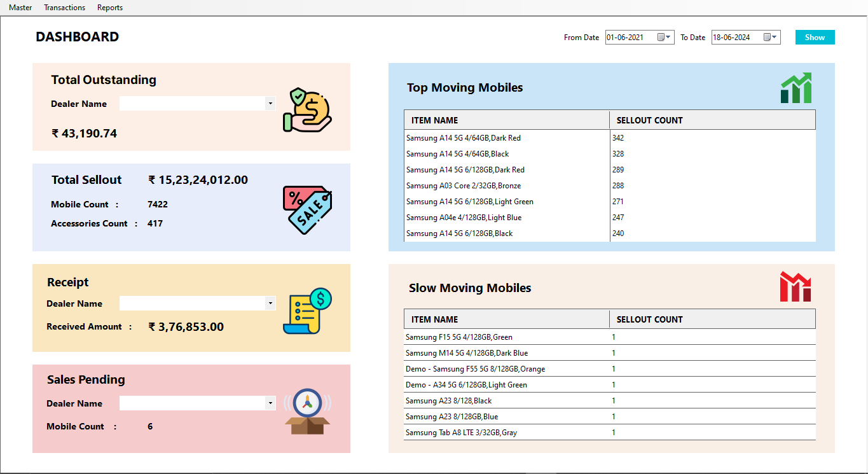Sort Top Moving Mobiles by SELLOUT COUNT header
This screenshot has width=868, height=474.
[x=712, y=120]
